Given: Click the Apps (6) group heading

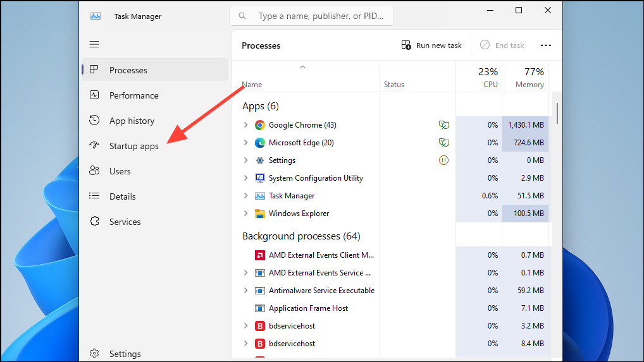Looking at the screenshot, I should point(261,106).
